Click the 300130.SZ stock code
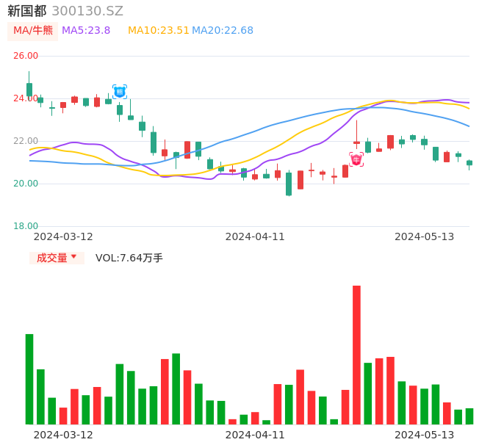504x445 pixels. 87,11
